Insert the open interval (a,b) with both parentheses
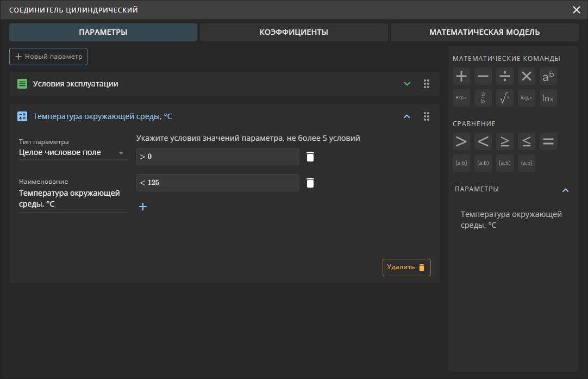 point(483,163)
